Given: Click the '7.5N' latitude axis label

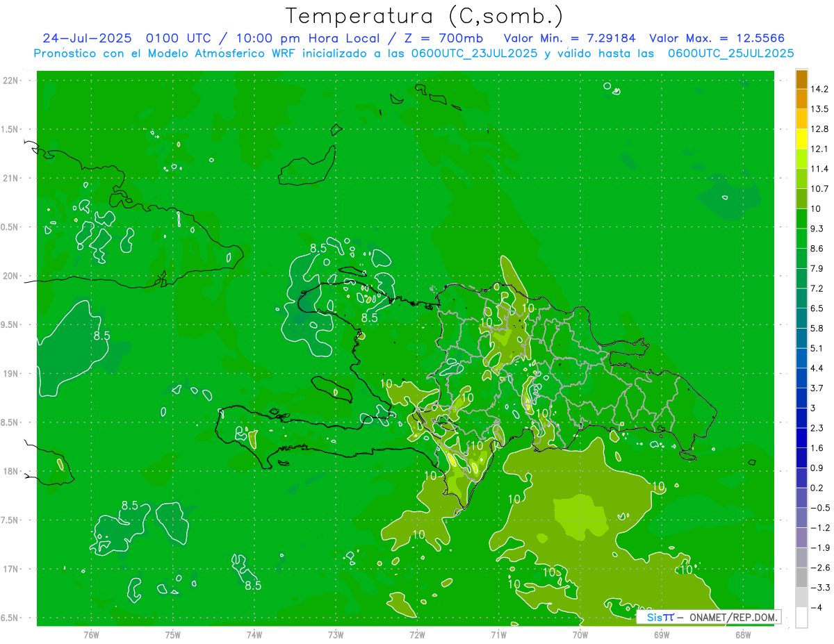Looking at the screenshot, I should [10, 520].
